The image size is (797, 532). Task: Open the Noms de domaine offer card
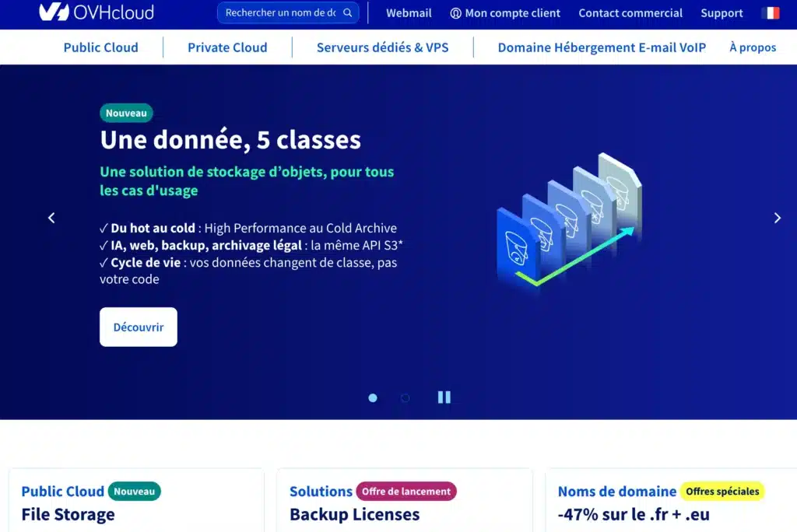tap(671, 500)
